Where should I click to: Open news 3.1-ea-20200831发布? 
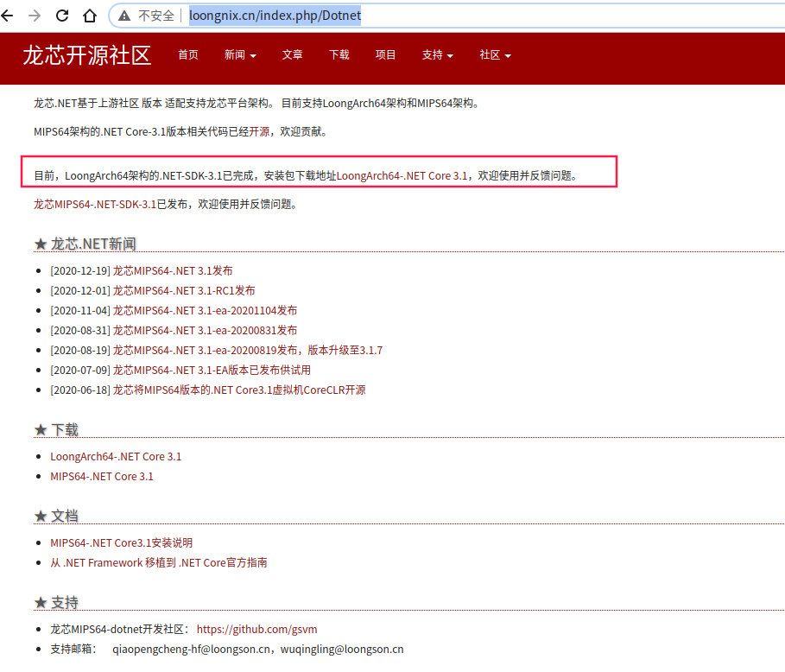tap(205, 331)
